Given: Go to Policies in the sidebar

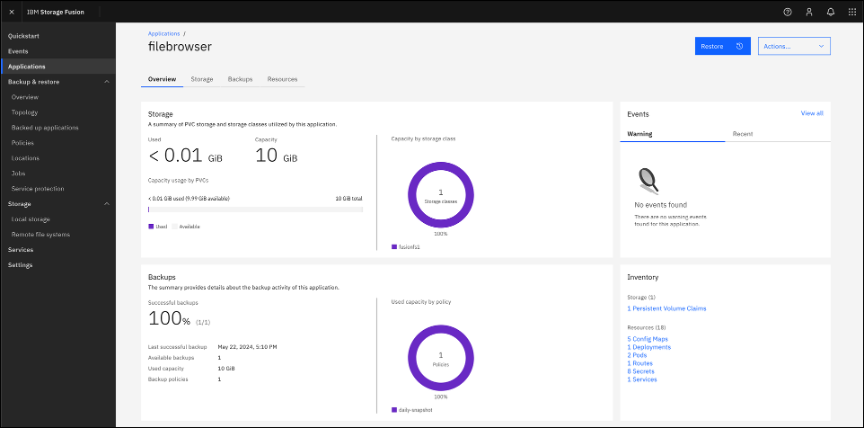Looking at the screenshot, I should (23, 142).
